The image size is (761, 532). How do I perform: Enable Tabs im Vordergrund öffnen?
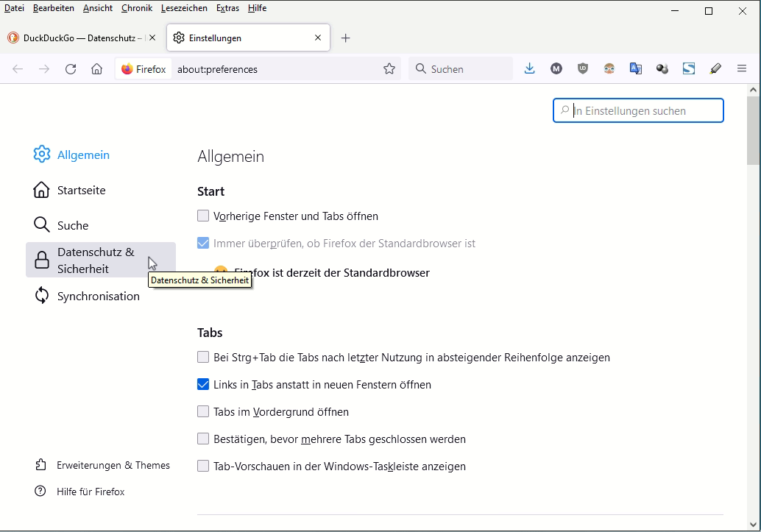pos(203,411)
